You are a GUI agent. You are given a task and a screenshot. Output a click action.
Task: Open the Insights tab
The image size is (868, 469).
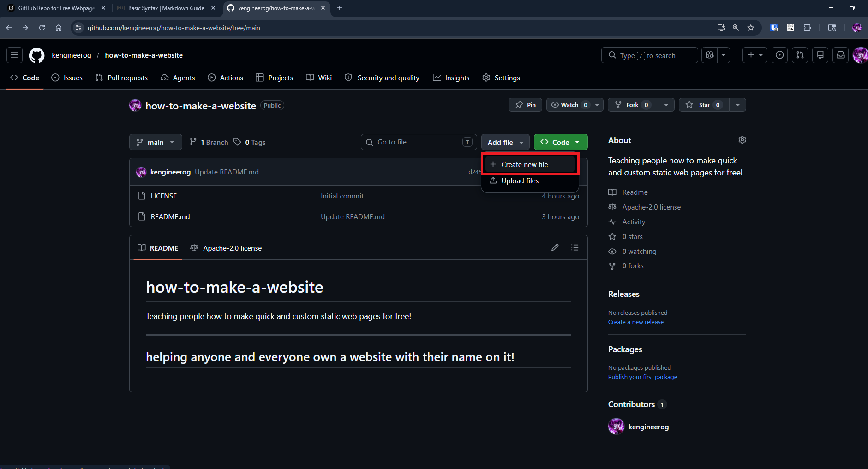click(451, 78)
